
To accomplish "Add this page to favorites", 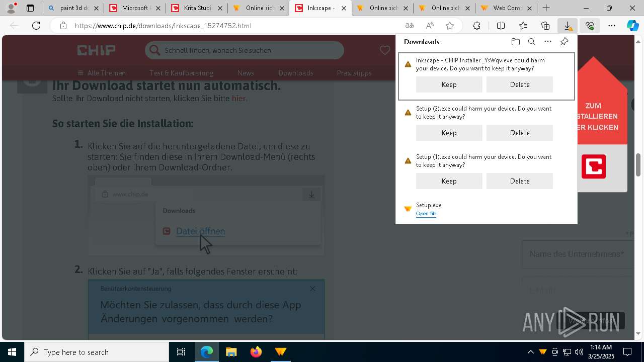I will (450, 26).
